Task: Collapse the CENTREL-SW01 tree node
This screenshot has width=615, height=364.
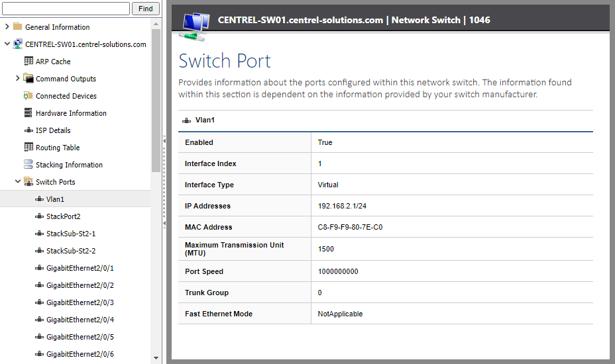Action: [x=7, y=44]
